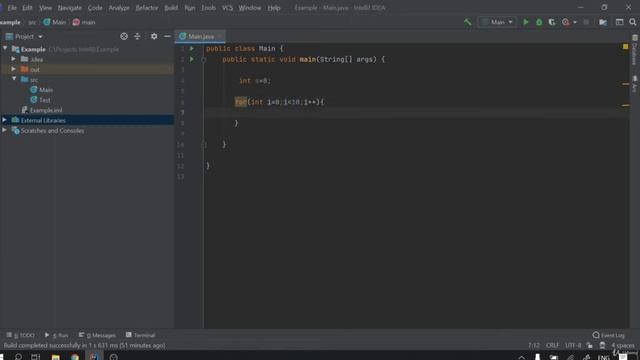Viewport: 640px width, 360px height.
Task: Click the profiler run icon
Action: 566,22
